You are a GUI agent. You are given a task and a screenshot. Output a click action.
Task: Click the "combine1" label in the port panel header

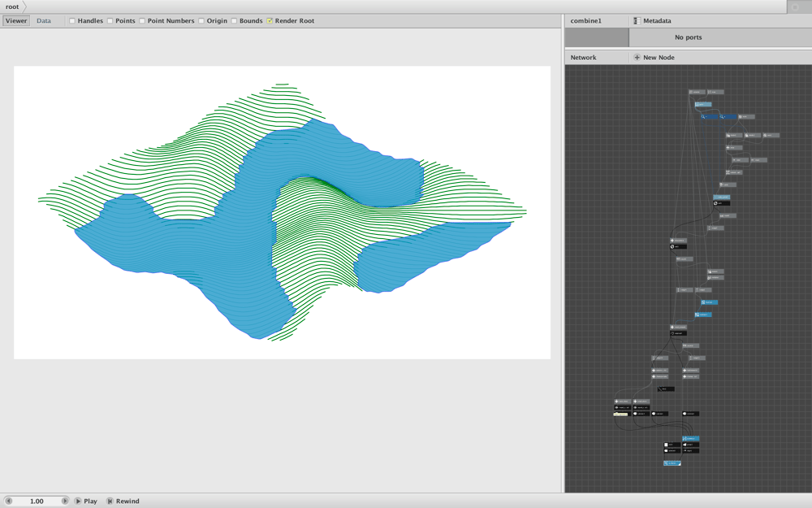(585, 21)
